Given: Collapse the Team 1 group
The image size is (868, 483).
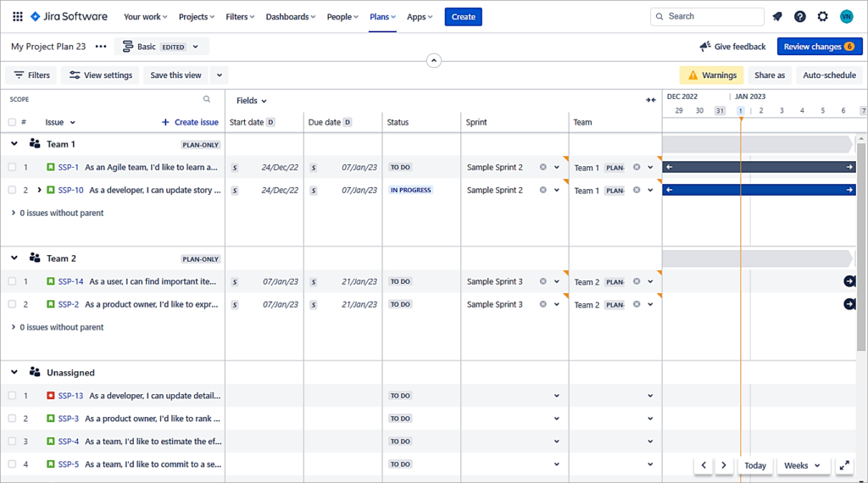Looking at the screenshot, I should click(14, 144).
